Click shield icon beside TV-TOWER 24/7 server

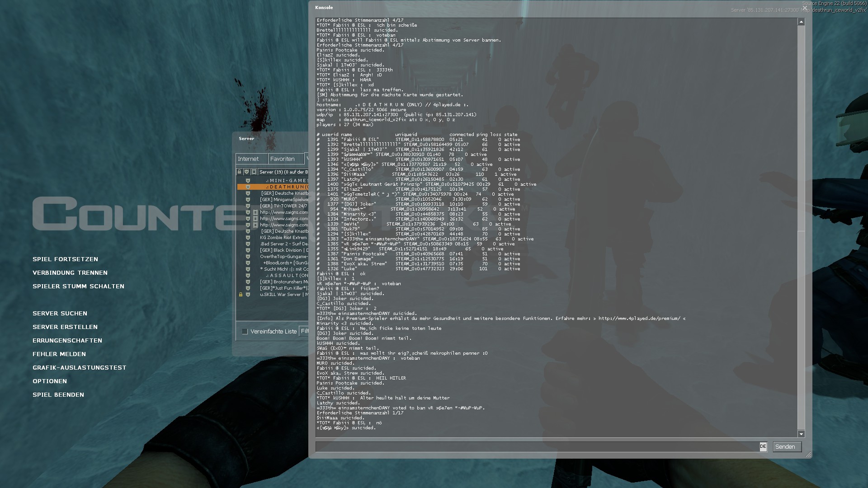(x=248, y=206)
